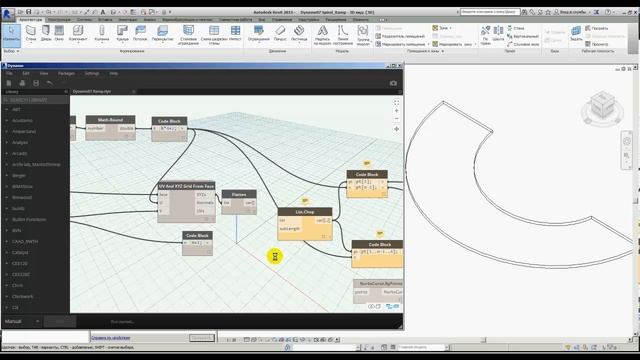Select the Floor tool in Revit ribbon
Viewport: 640px width, 360px height.
[162, 33]
